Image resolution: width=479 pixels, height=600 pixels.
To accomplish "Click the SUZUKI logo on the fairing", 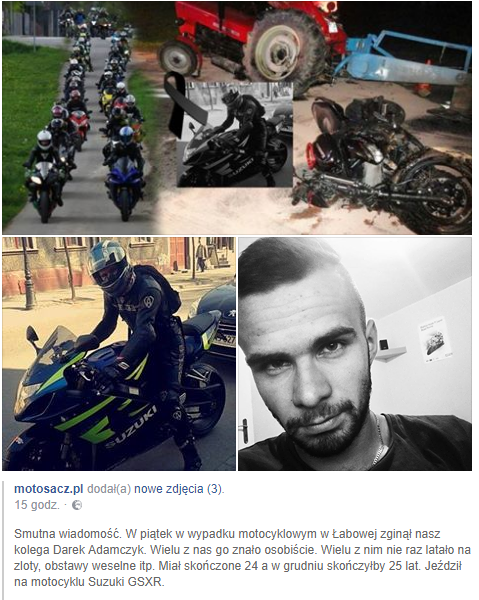I will point(131,427).
